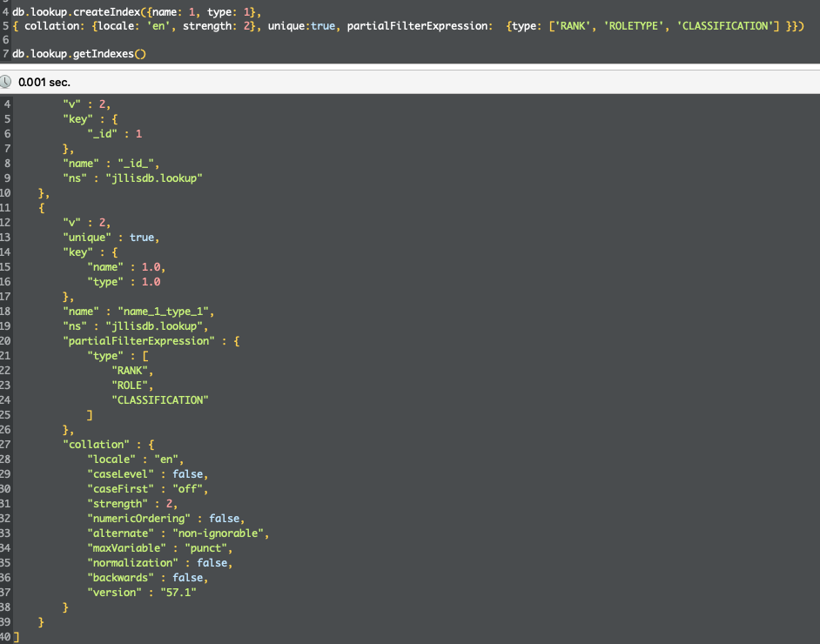Click the clock icon beside execution time
The image size is (820, 644).
coord(7,82)
